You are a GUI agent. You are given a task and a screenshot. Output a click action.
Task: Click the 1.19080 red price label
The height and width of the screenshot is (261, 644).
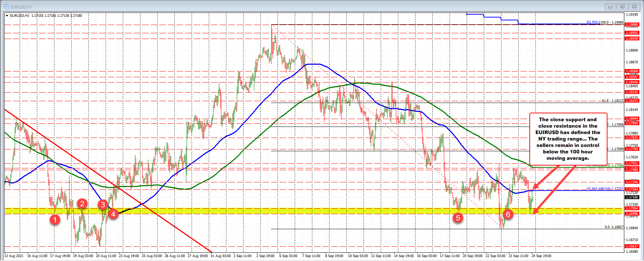[632, 25]
